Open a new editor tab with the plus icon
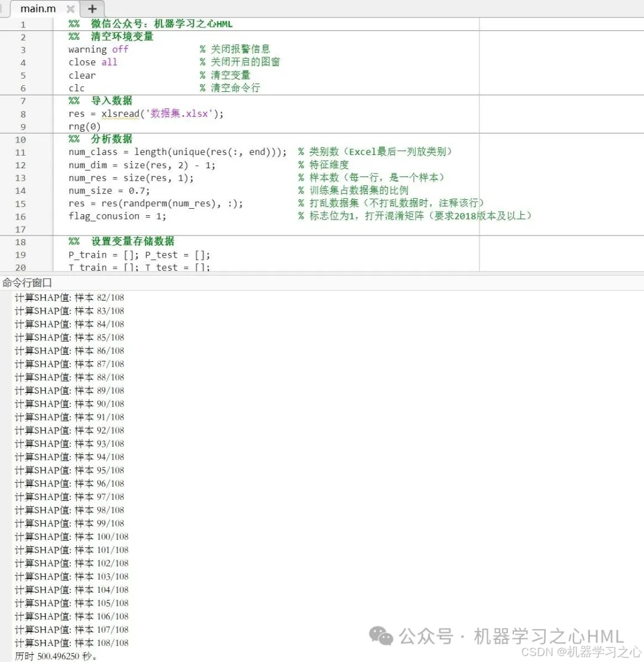 (92, 9)
